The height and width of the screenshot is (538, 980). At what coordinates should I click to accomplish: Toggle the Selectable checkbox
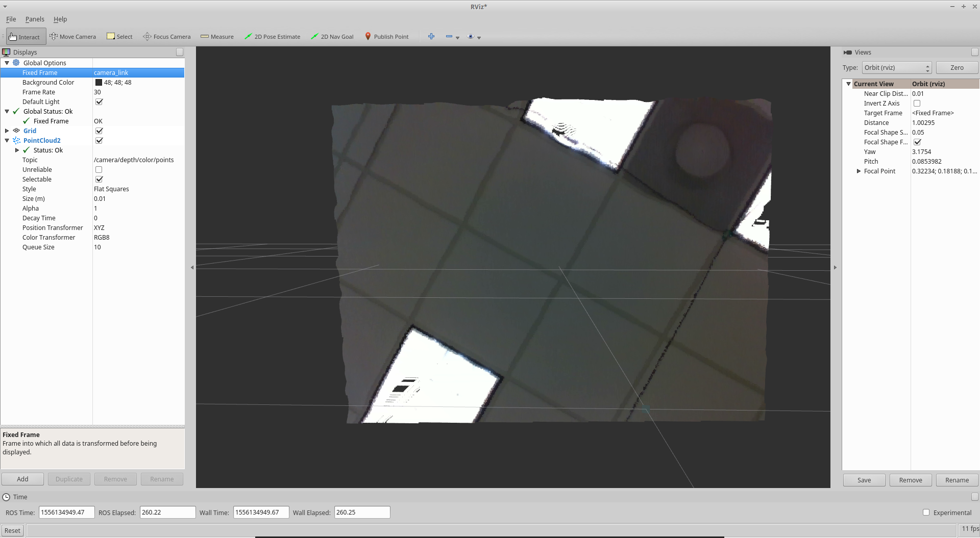pyautogui.click(x=99, y=179)
